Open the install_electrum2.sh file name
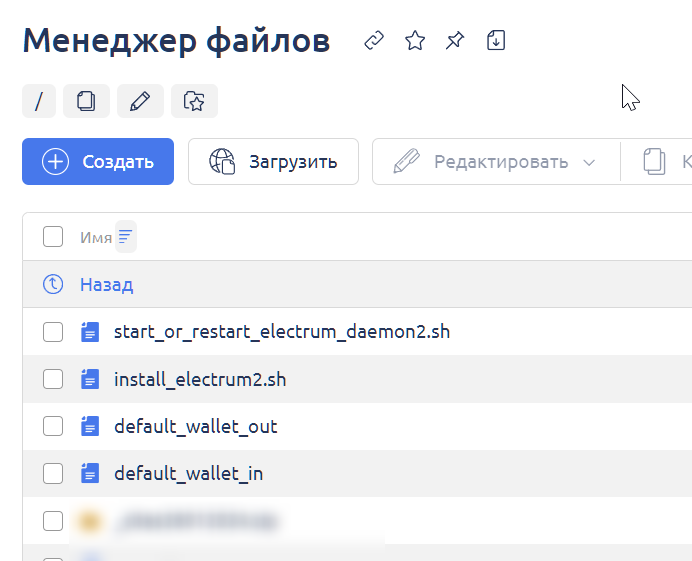 click(x=200, y=379)
